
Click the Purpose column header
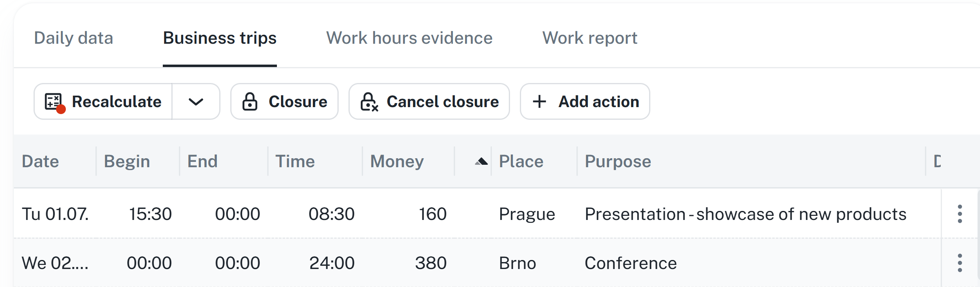point(618,161)
